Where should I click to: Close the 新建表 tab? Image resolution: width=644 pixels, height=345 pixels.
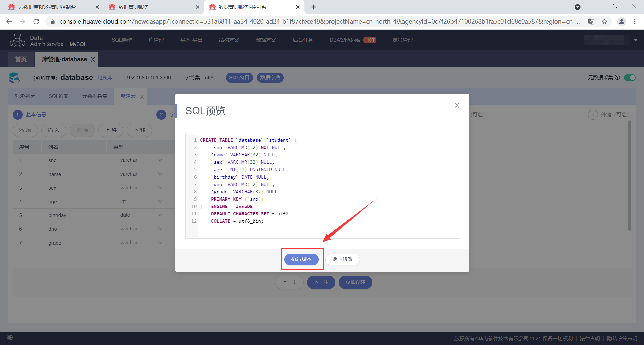pos(142,97)
